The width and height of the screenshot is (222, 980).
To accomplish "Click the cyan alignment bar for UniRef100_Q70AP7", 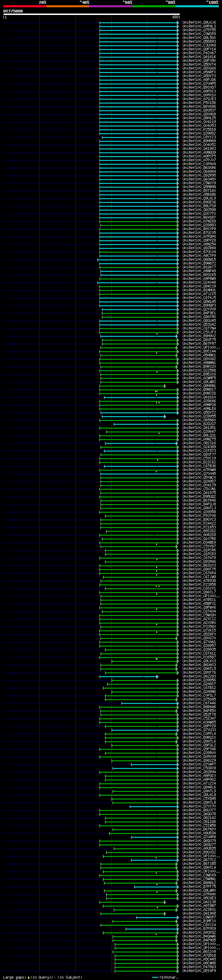I will click(155, 764).
